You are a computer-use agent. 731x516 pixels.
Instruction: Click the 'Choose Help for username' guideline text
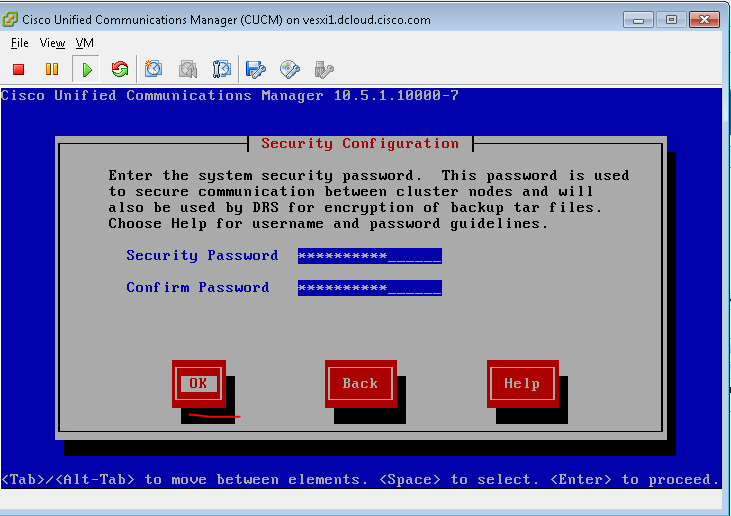328,224
